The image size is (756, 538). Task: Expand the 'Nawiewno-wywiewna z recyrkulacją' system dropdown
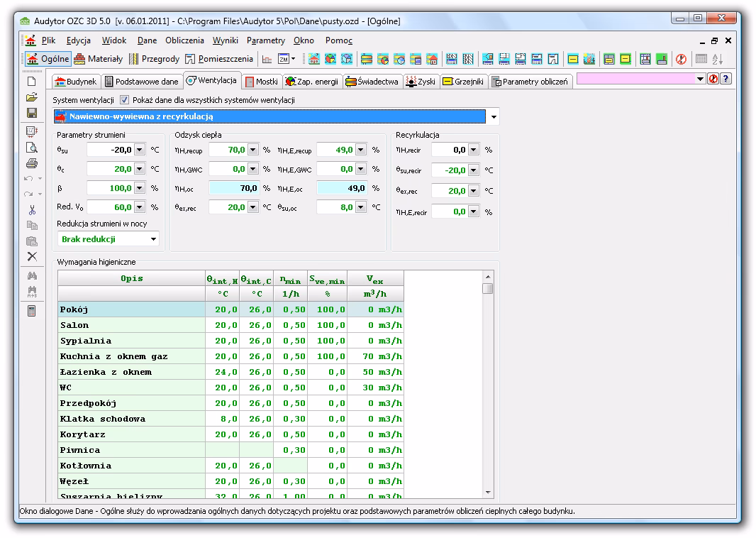coord(494,116)
